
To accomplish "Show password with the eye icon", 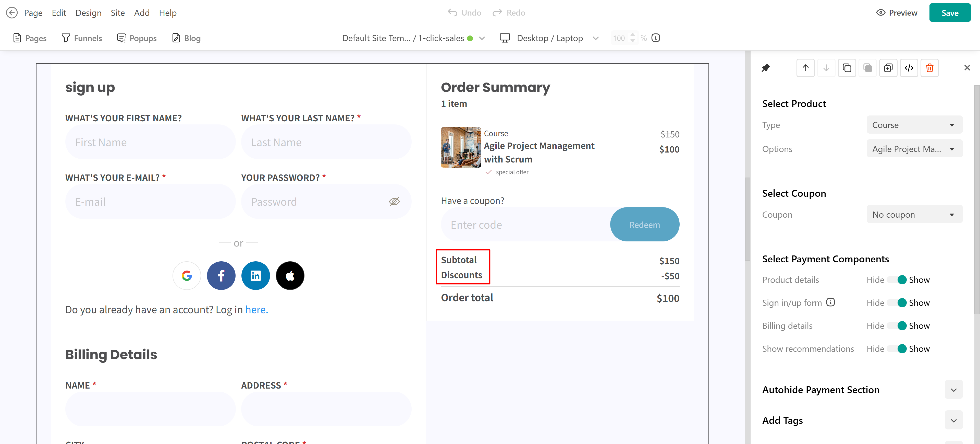I will (394, 202).
